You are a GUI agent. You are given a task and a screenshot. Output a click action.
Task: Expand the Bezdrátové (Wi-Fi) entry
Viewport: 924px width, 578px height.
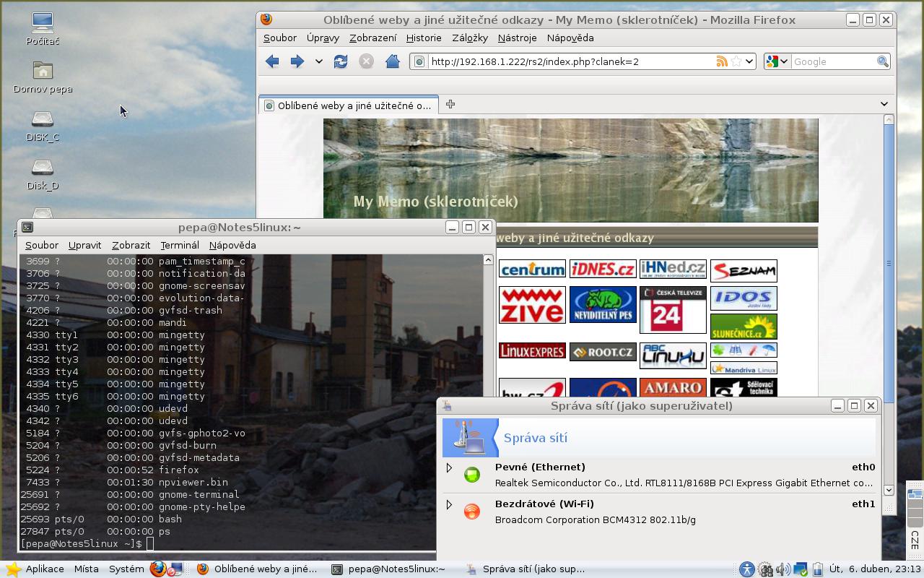(x=449, y=504)
